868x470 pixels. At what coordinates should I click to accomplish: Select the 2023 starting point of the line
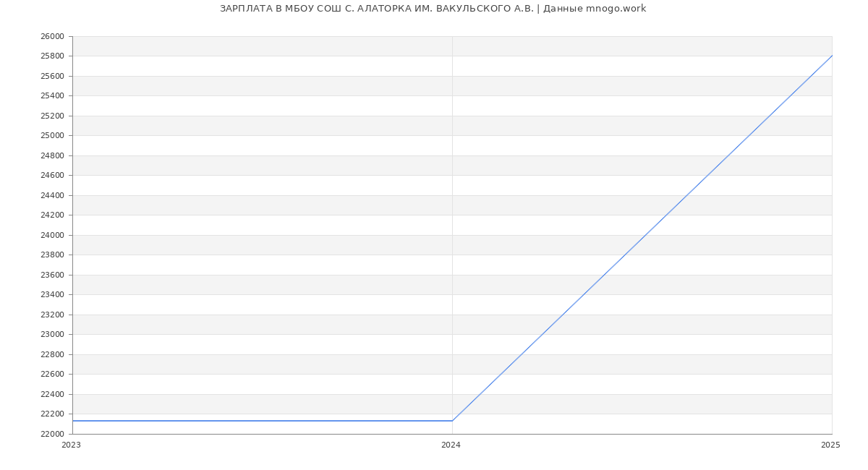pyautogui.click(x=73, y=421)
